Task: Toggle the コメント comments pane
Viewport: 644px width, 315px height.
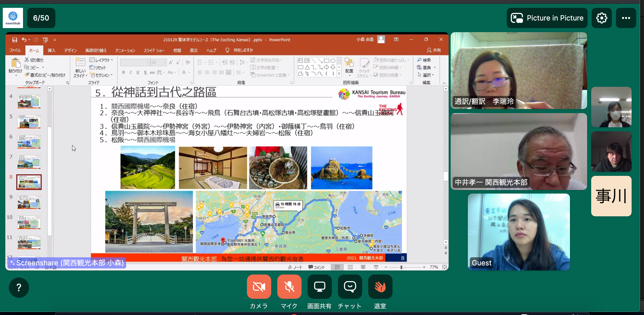Action: (316, 267)
